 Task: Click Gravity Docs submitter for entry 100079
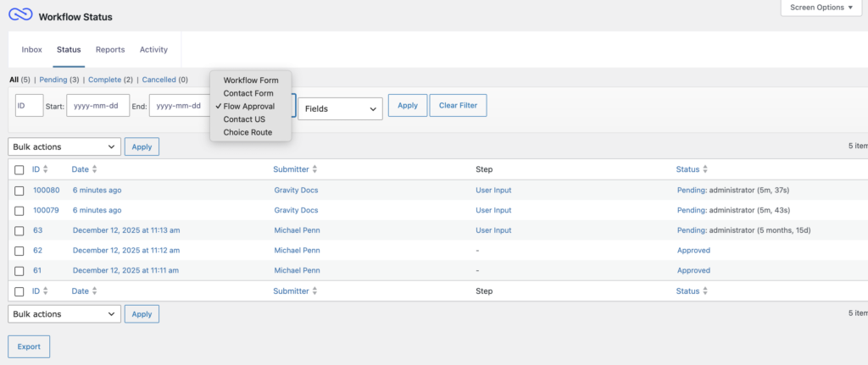pyautogui.click(x=296, y=211)
